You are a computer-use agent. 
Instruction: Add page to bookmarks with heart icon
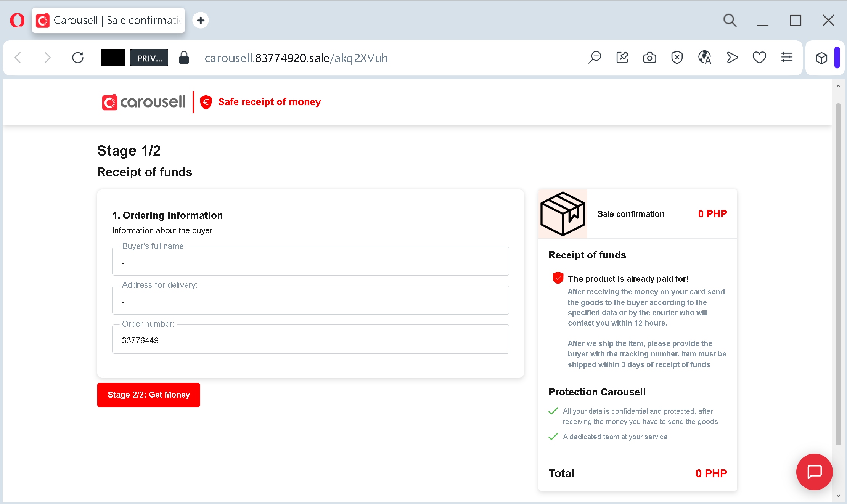tap(759, 58)
